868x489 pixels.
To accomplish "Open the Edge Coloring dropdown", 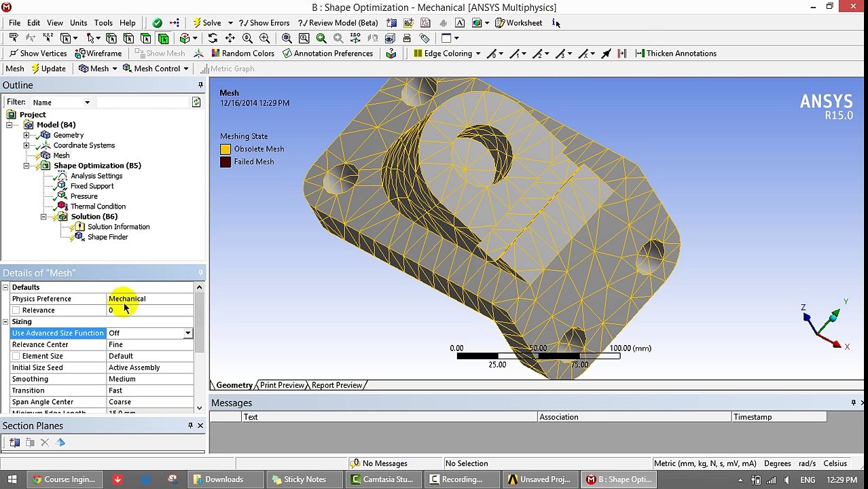I will tap(477, 54).
